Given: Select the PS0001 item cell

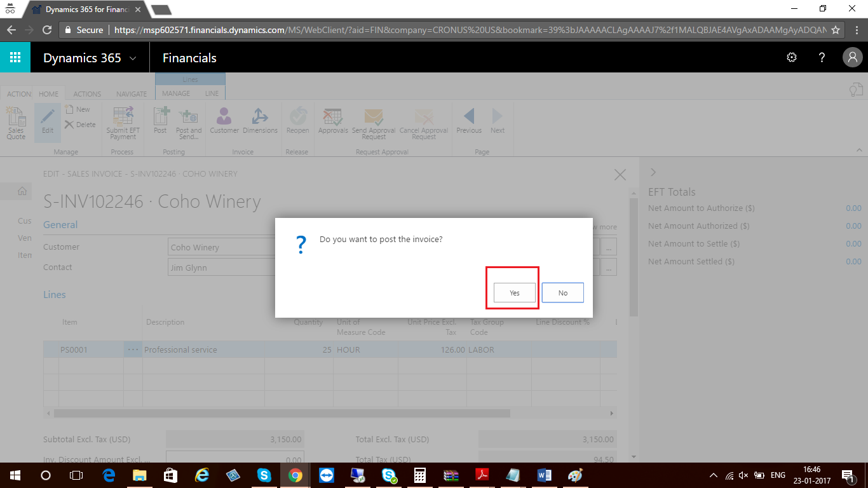Looking at the screenshot, I should click(92, 349).
